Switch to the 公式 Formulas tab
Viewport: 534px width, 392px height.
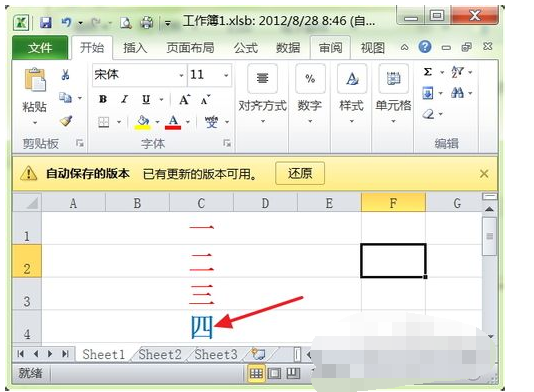point(246,48)
